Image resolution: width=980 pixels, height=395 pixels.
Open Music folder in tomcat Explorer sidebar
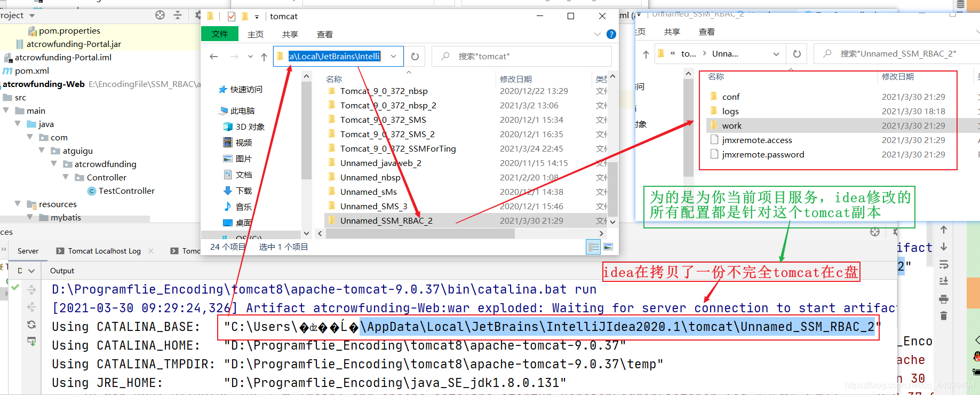pos(237,207)
